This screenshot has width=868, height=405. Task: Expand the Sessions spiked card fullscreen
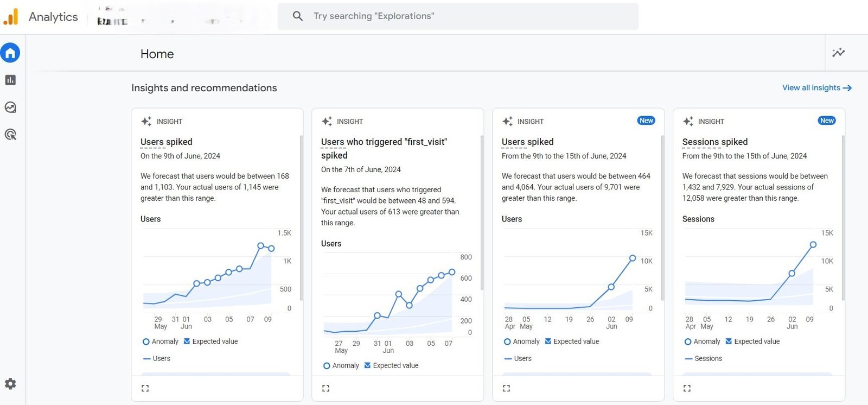(x=687, y=388)
